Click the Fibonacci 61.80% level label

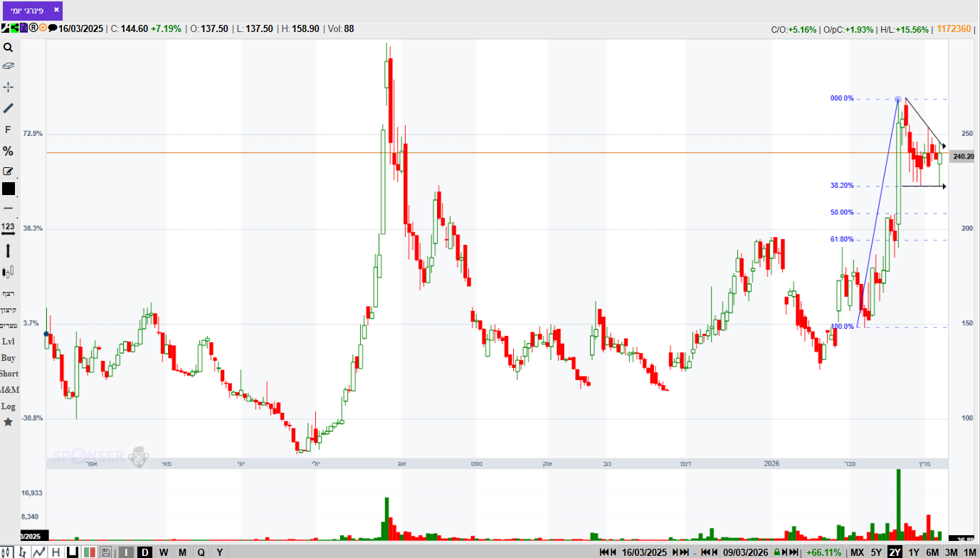point(842,239)
